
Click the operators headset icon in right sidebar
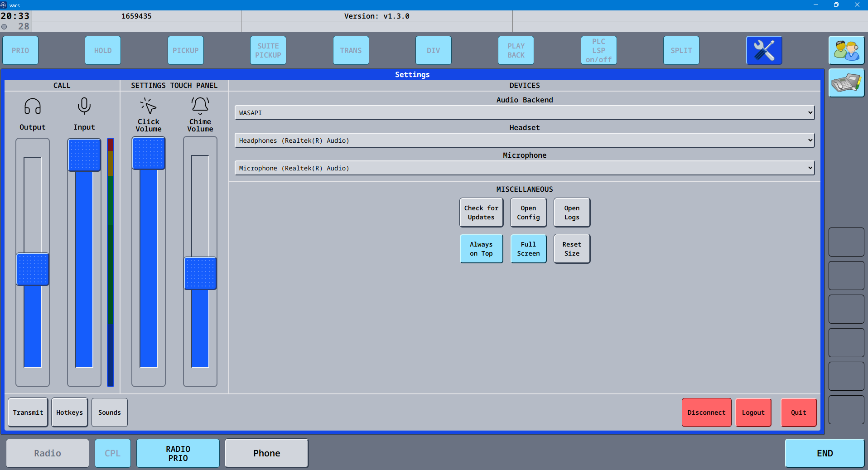[x=846, y=50]
